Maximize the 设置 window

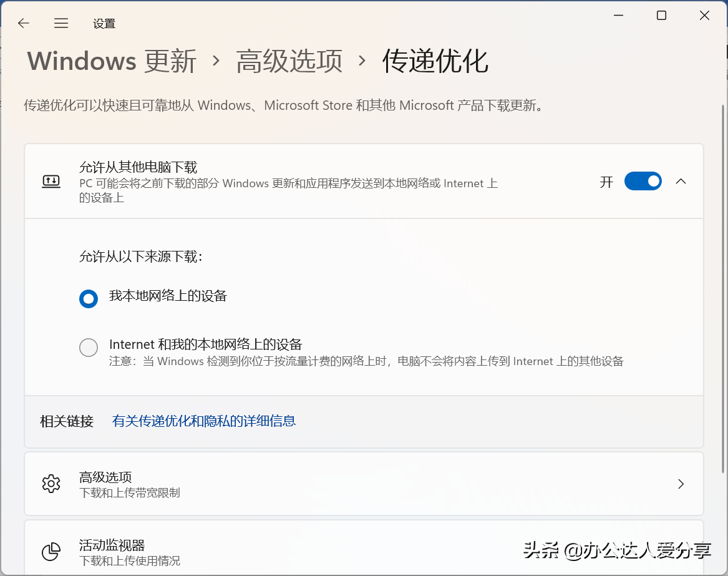coord(662,16)
